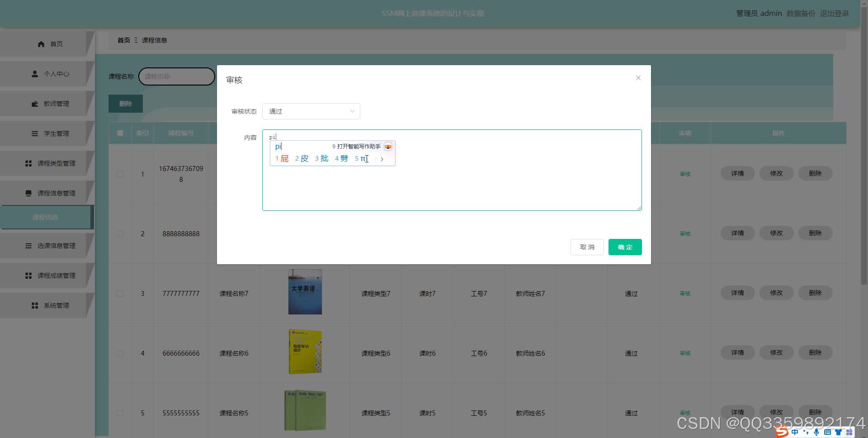Viewport: 868px width, 438px height.
Task: Click the 系统管理 grid icon
Action: click(x=35, y=305)
